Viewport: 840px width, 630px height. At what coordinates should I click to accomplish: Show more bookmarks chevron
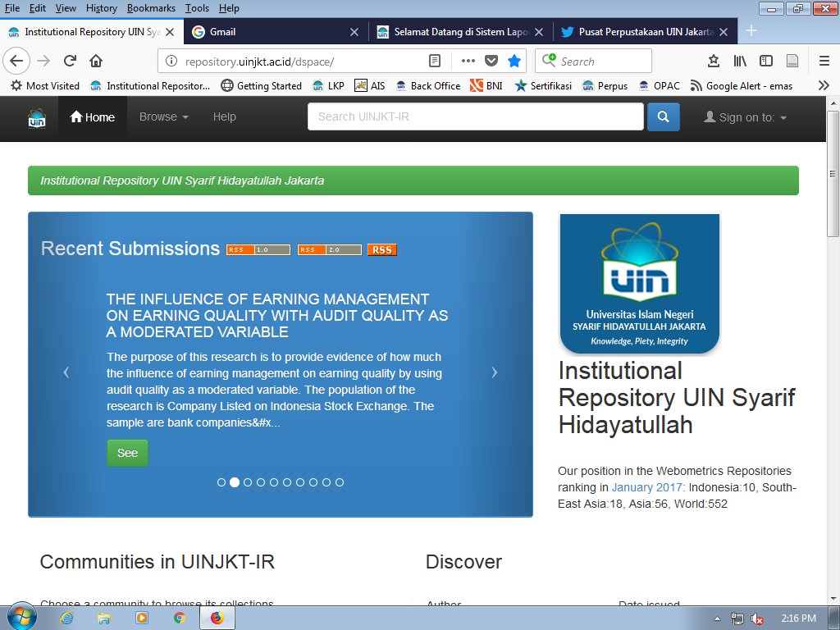click(824, 85)
